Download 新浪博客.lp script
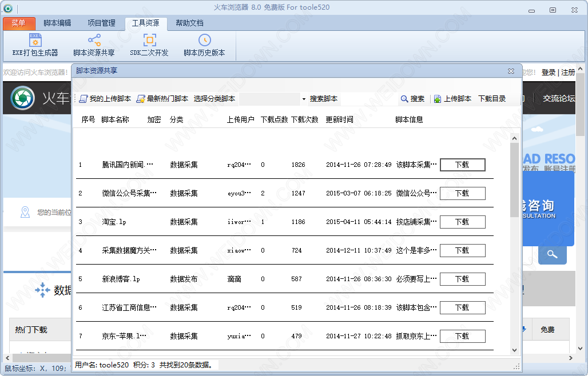 pos(462,279)
